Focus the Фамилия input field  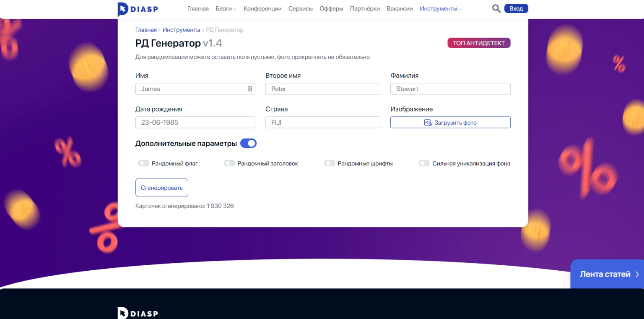click(x=450, y=89)
